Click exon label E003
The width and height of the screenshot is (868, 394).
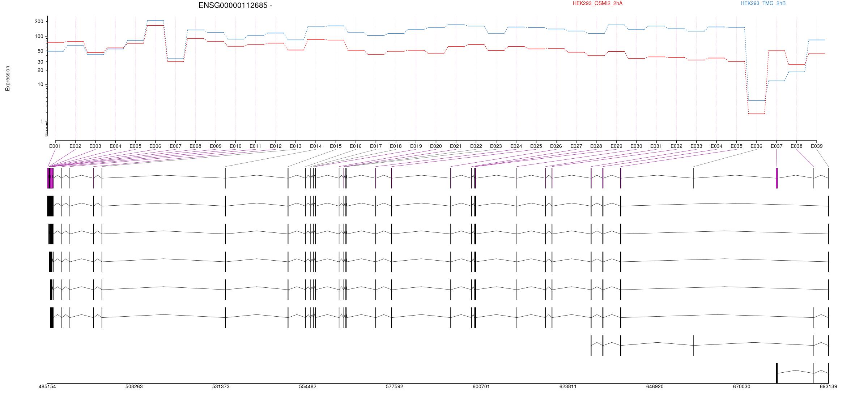(x=95, y=146)
